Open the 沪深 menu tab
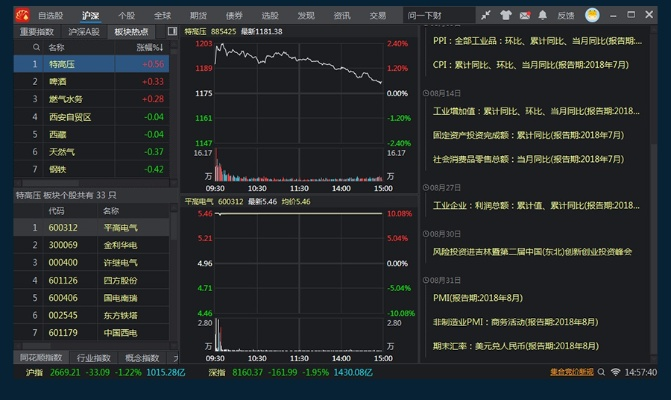Image resolution: width=671 pixels, height=400 pixels. (x=91, y=16)
